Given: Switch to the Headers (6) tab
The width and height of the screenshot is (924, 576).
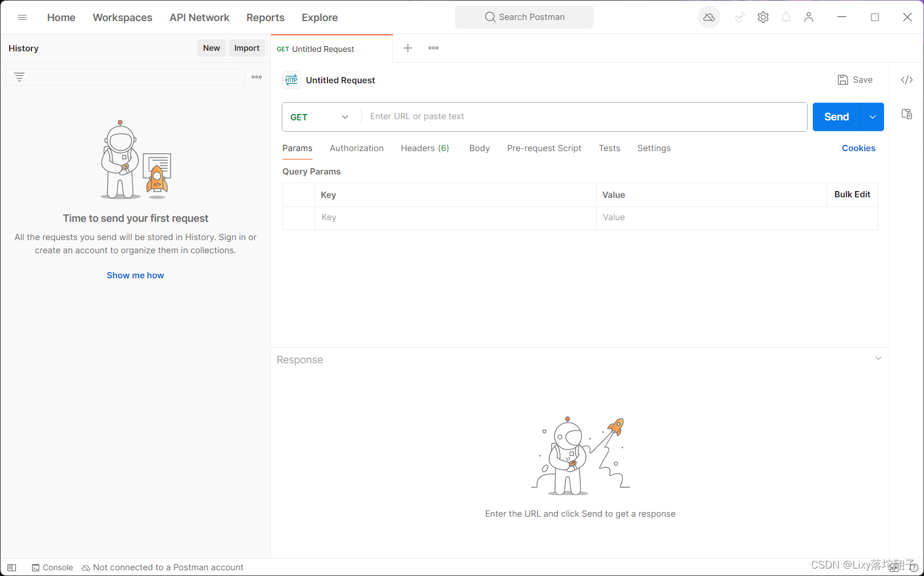Looking at the screenshot, I should (x=425, y=148).
